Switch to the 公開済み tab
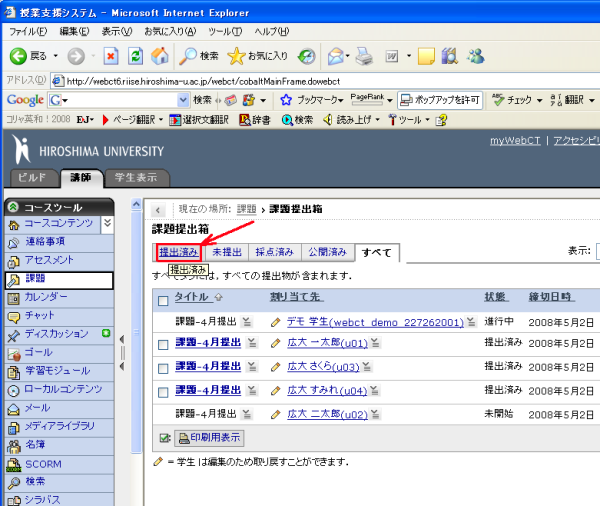This screenshot has height=506, width=600. point(328,252)
